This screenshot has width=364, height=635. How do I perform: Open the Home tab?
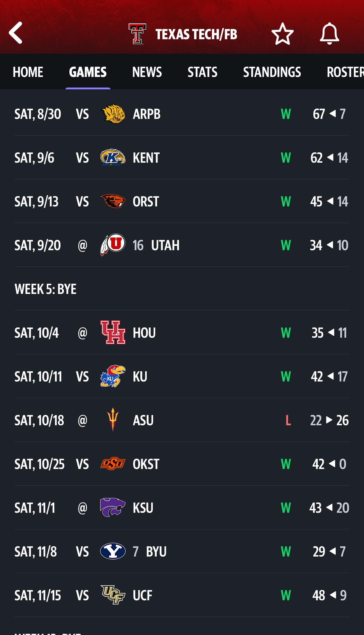click(28, 72)
